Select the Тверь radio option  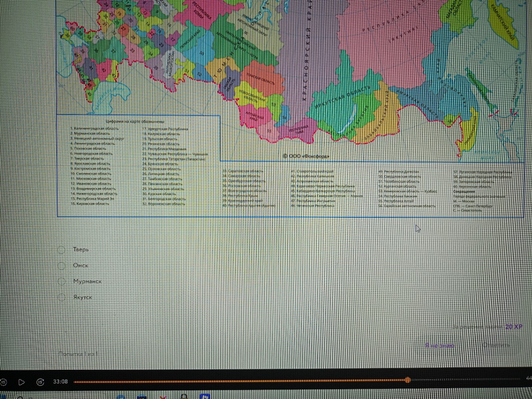(x=62, y=250)
